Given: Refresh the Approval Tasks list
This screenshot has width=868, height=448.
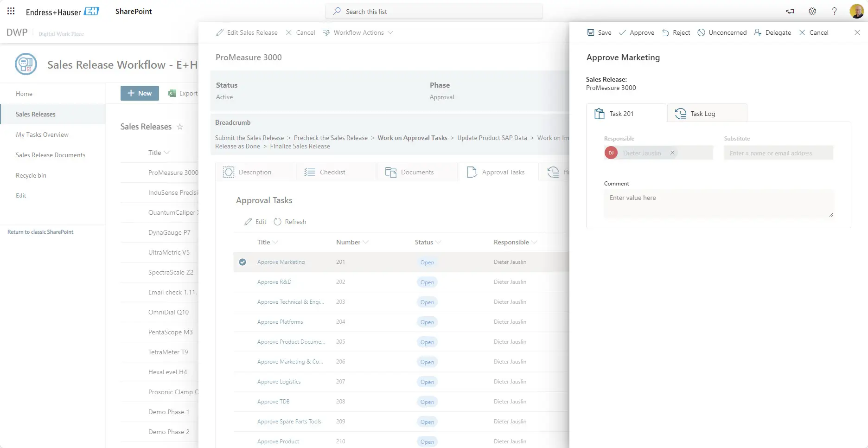Looking at the screenshot, I should pyautogui.click(x=290, y=222).
